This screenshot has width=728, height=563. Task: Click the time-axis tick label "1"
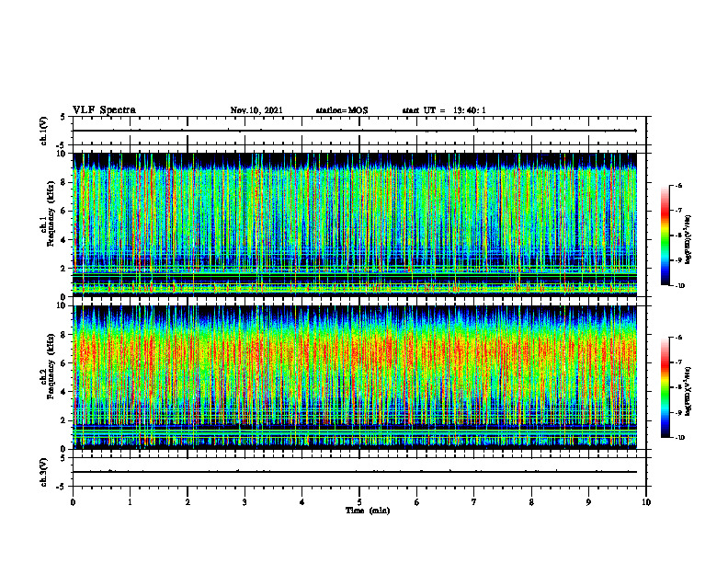tap(130, 502)
